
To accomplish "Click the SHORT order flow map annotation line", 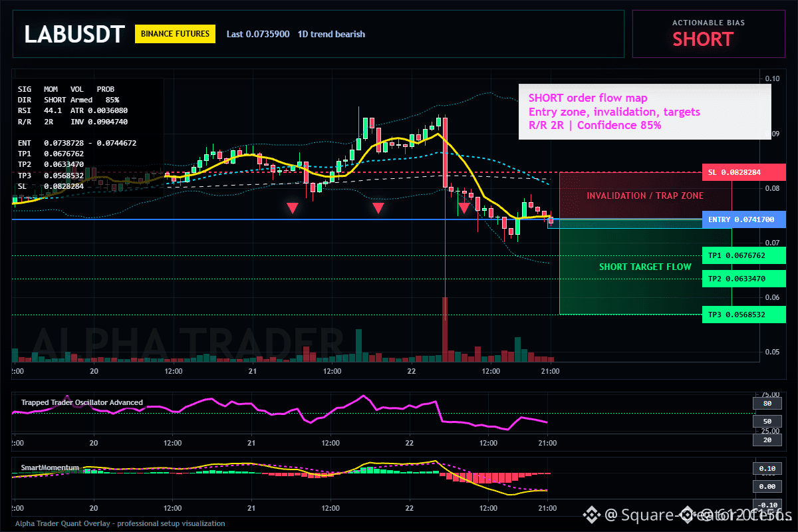I will 588,98.
